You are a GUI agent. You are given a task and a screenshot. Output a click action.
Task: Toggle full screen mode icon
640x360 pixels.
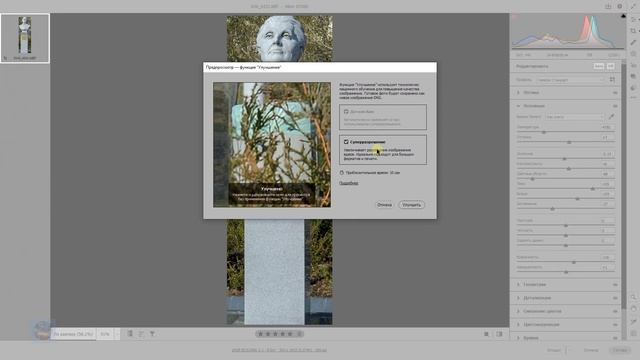[x=633, y=7]
